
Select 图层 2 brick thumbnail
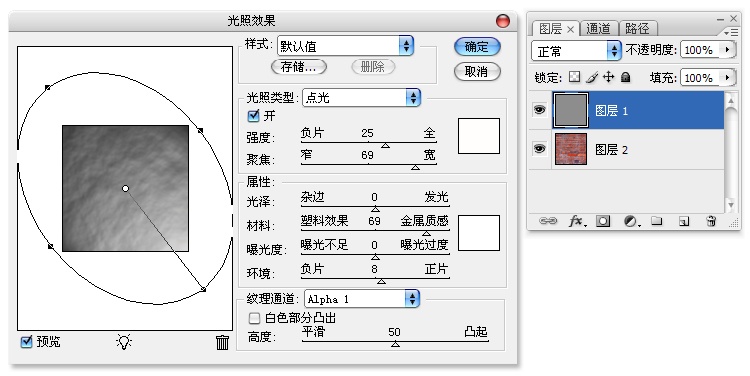click(x=571, y=149)
